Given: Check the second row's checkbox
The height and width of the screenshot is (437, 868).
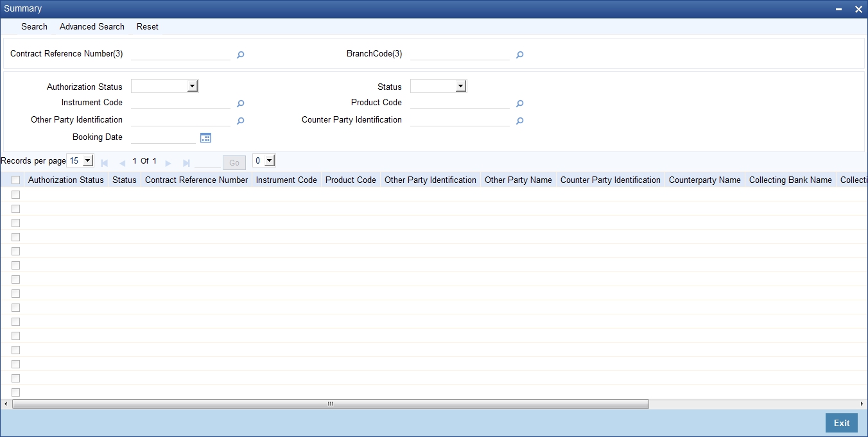Looking at the screenshot, I should (16, 209).
